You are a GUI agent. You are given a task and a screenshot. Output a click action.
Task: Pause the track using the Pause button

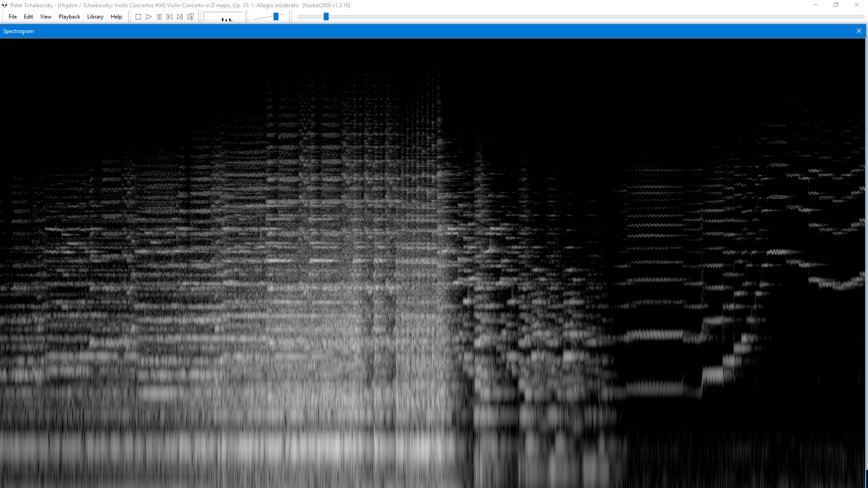click(x=159, y=17)
